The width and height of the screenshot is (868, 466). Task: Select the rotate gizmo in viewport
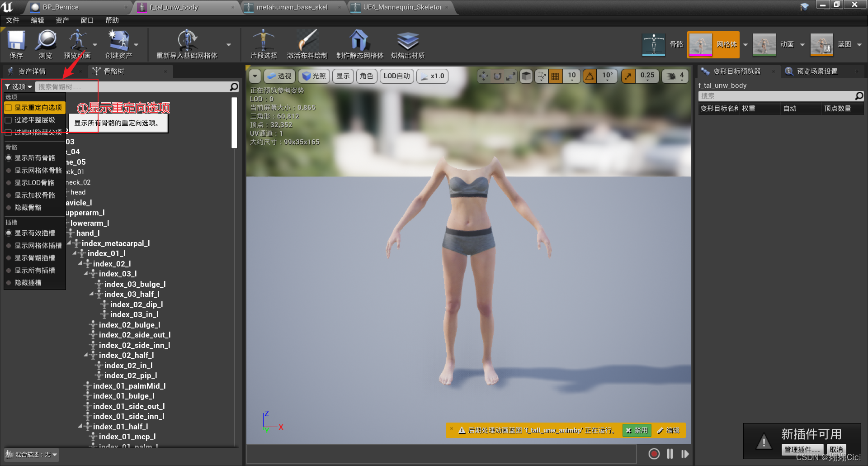click(x=497, y=76)
